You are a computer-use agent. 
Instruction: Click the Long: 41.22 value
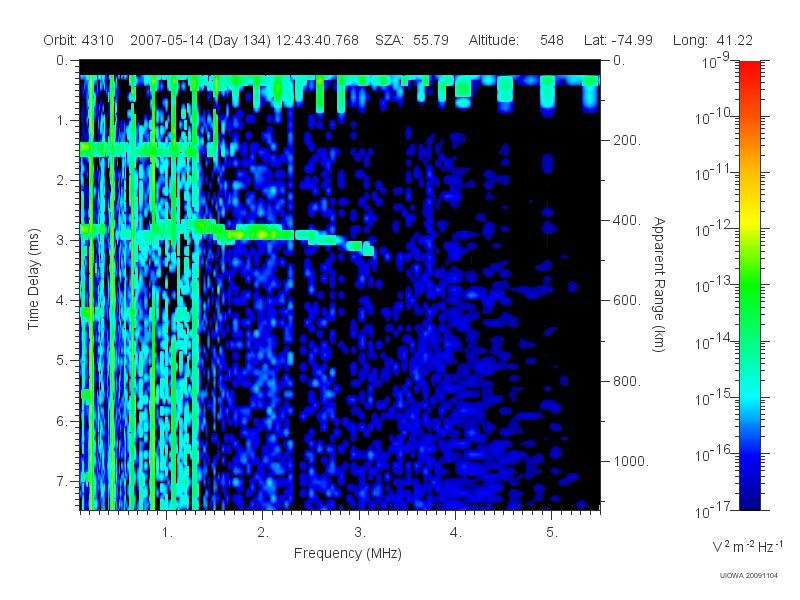[713, 40]
